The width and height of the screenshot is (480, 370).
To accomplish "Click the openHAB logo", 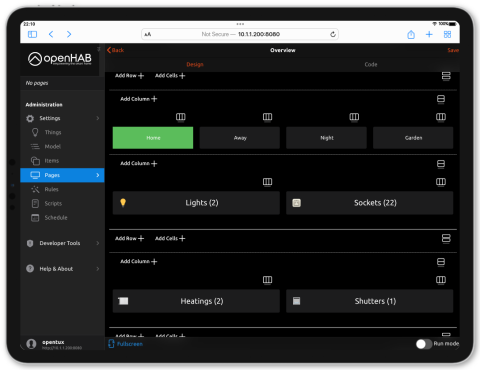I will coord(60,59).
